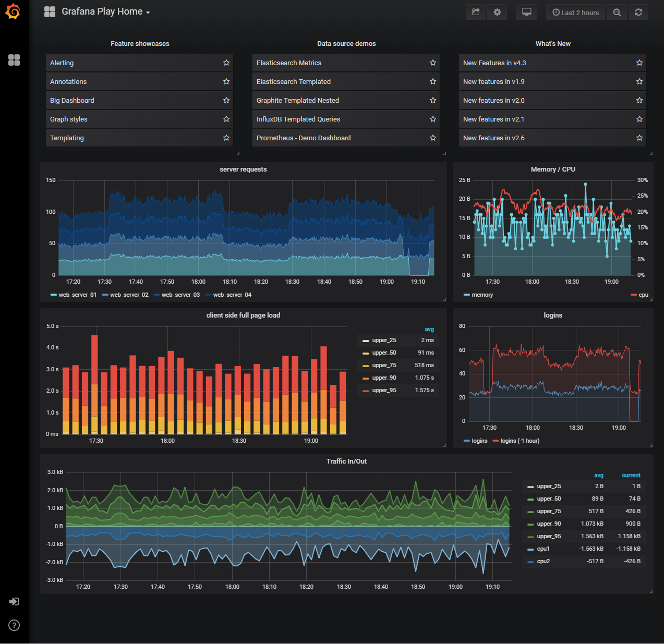Open the Help question mark icon
The width and height of the screenshot is (664, 644).
coord(14,625)
